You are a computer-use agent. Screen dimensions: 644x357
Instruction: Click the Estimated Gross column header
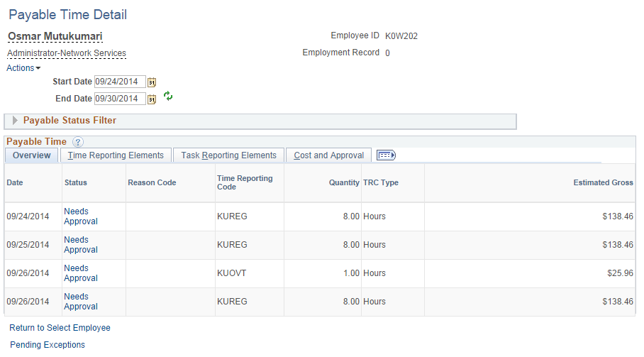coord(604,182)
